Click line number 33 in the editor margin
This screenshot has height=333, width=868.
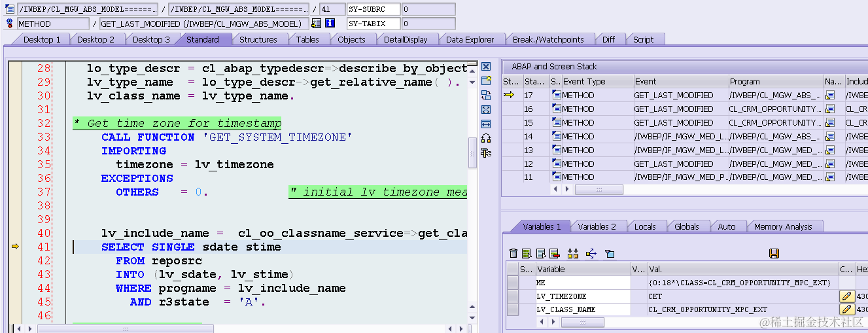point(43,137)
